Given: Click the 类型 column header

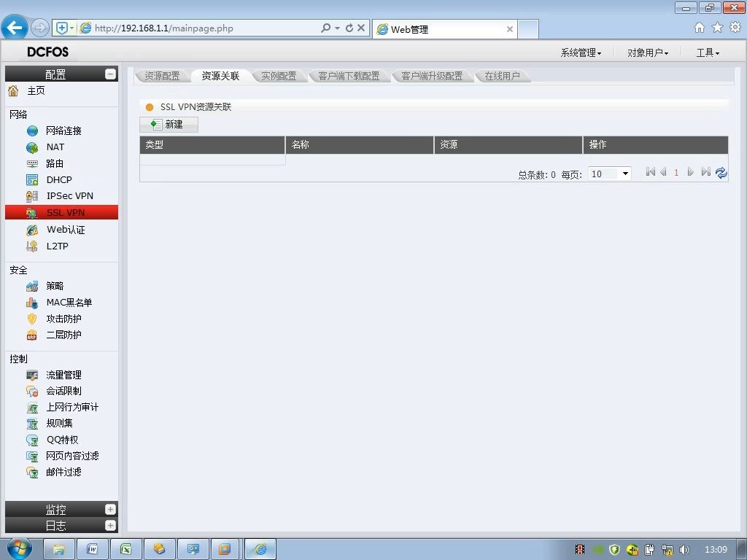Looking at the screenshot, I should click(x=212, y=145).
